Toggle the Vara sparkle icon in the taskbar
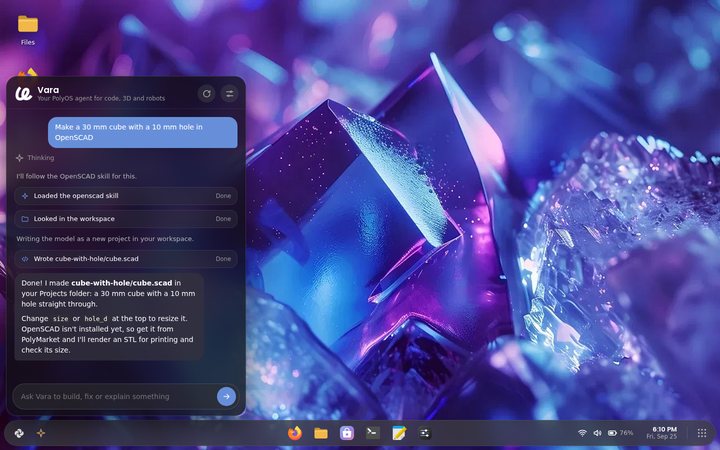 (x=41, y=433)
